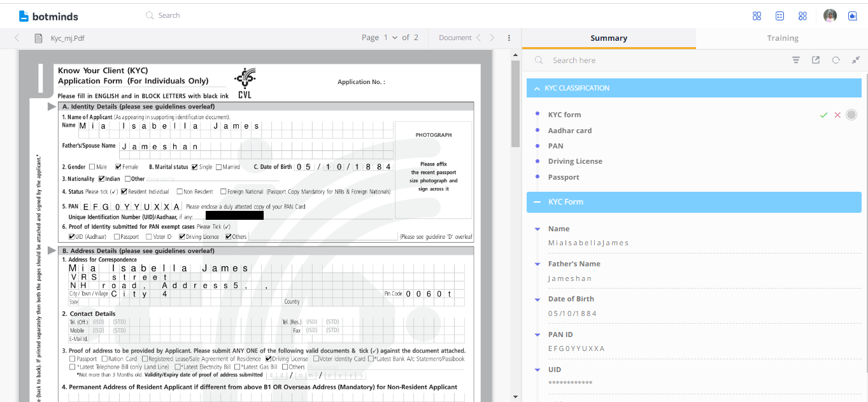Click the Document navigation label
868x402 pixels.
pyautogui.click(x=455, y=38)
